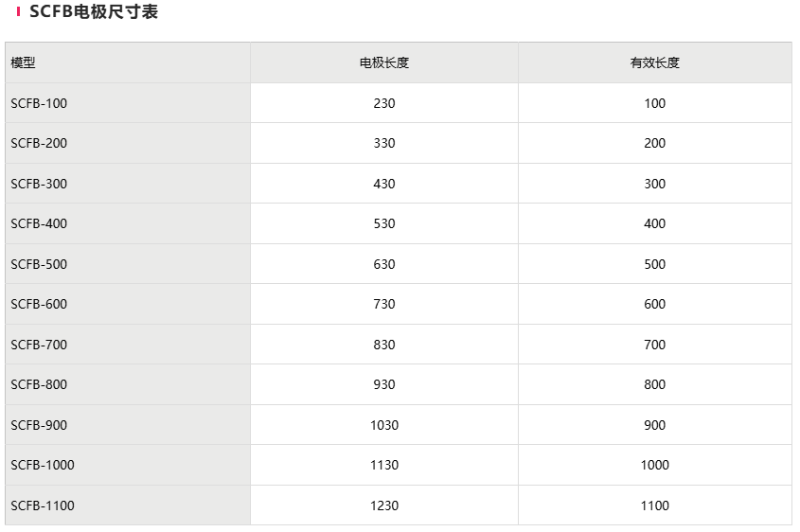The width and height of the screenshot is (800, 532).
Task: Click the SCFB-700 row label
Action: tap(39, 345)
